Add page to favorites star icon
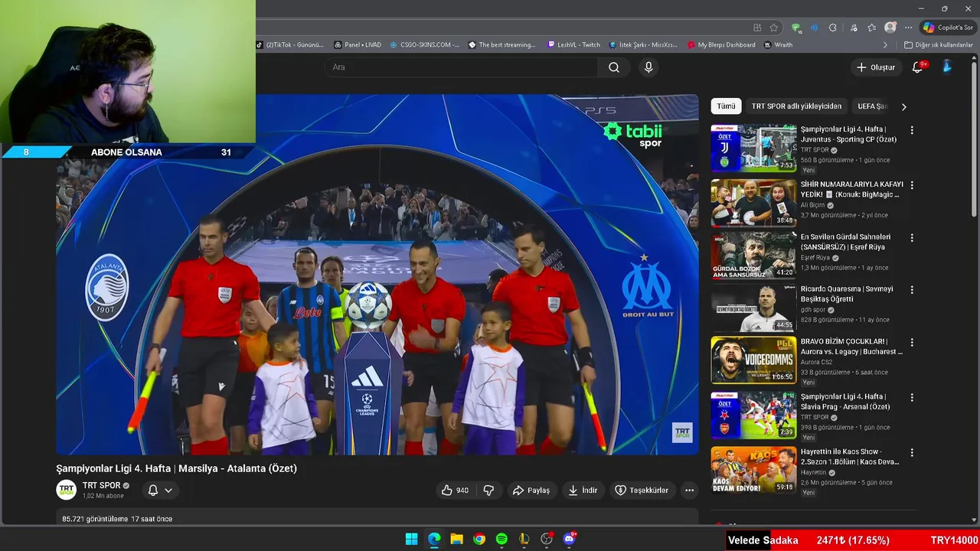980x551 pixels. [x=774, y=28]
